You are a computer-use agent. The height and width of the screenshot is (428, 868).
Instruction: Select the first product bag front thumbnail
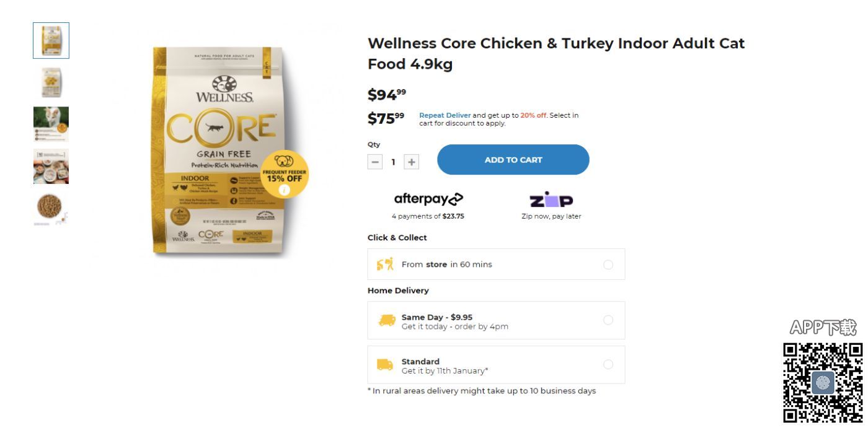pos(51,41)
